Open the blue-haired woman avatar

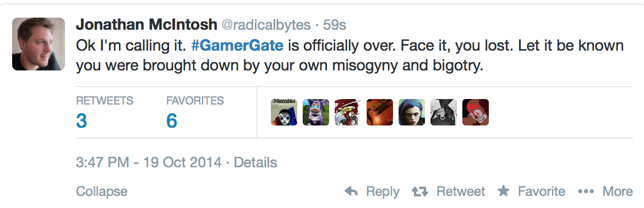click(412, 112)
